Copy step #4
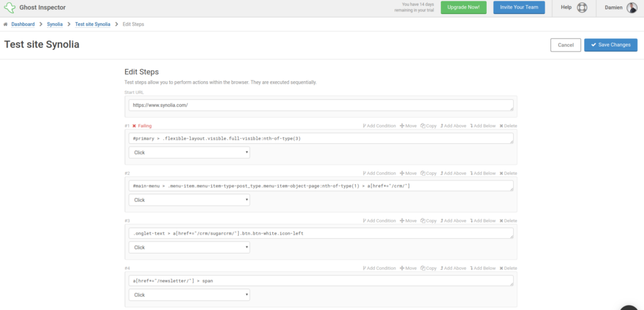 pyautogui.click(x=428, y=268)
